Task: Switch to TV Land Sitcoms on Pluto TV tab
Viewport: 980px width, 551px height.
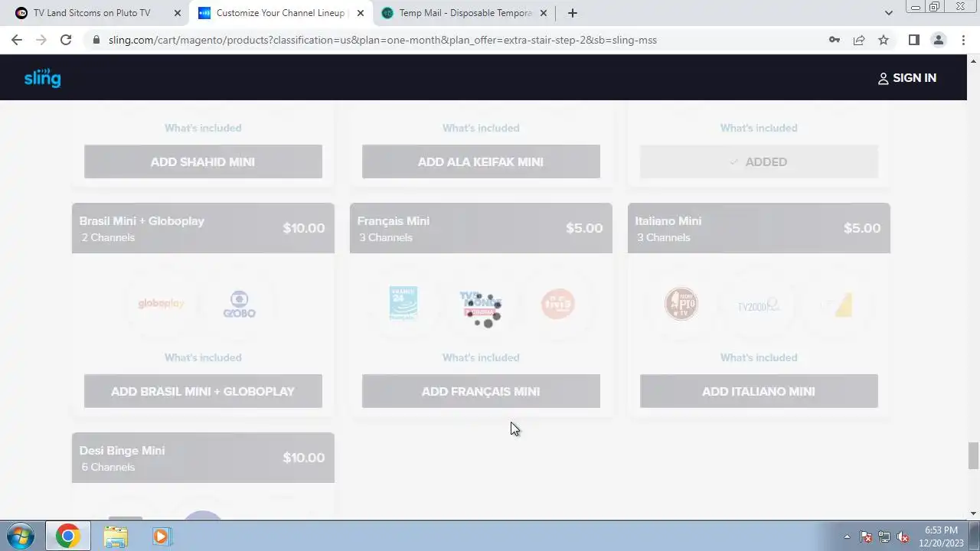Action: 92,13
